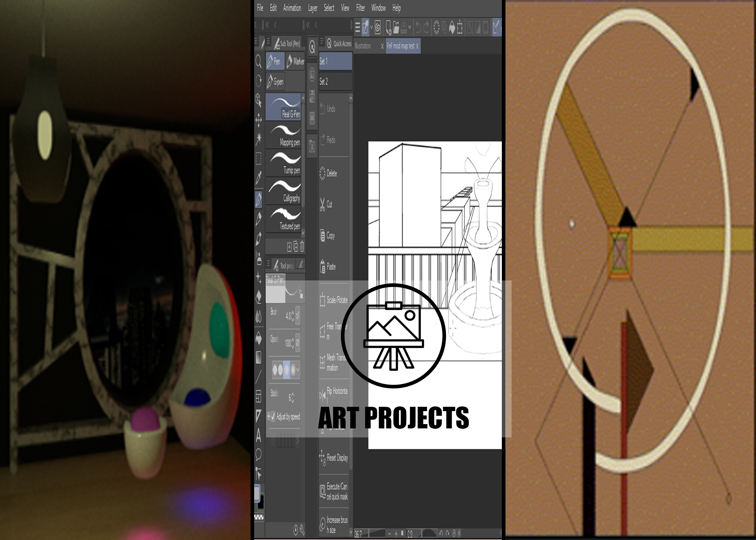Click the Open file folder icon

396,27
